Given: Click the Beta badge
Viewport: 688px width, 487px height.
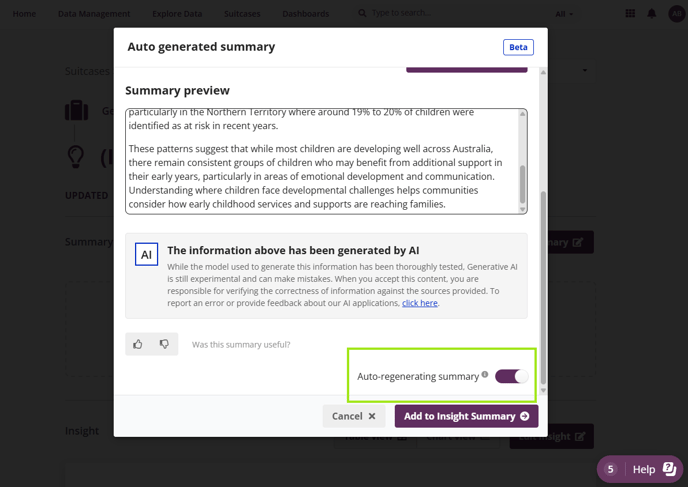Looking at the screenshot, I should [518, 47].
